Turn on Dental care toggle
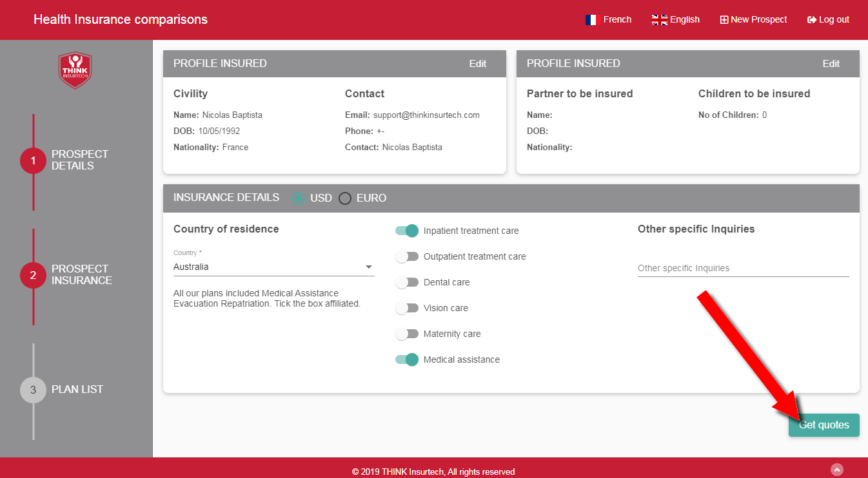The image size is (868, 478). coord(407,282)
